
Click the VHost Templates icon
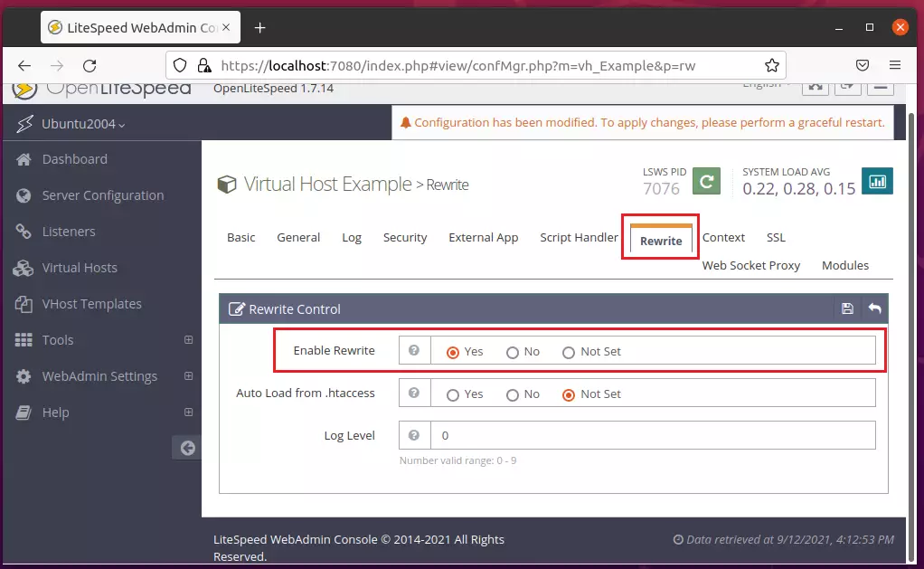click(x=24, y=304)
